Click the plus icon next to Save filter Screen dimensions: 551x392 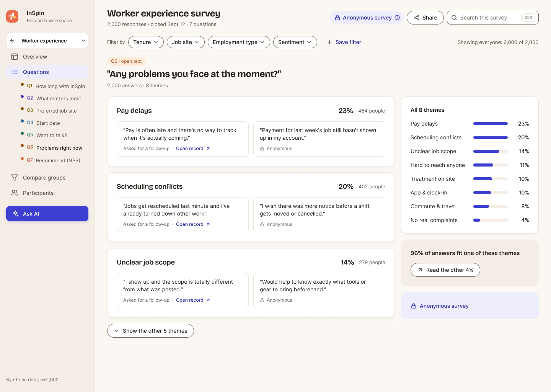(329, 42)
